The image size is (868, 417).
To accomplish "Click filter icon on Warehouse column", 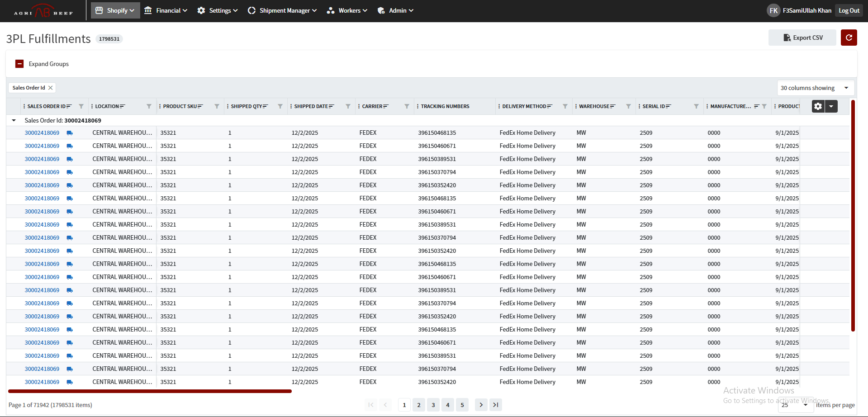I will coord(628,106).
